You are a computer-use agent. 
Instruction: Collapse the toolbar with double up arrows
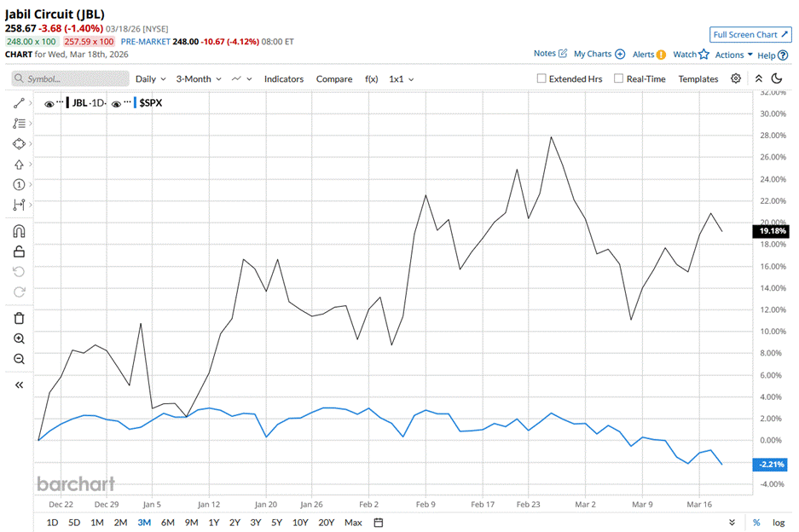tap(758, 78)
